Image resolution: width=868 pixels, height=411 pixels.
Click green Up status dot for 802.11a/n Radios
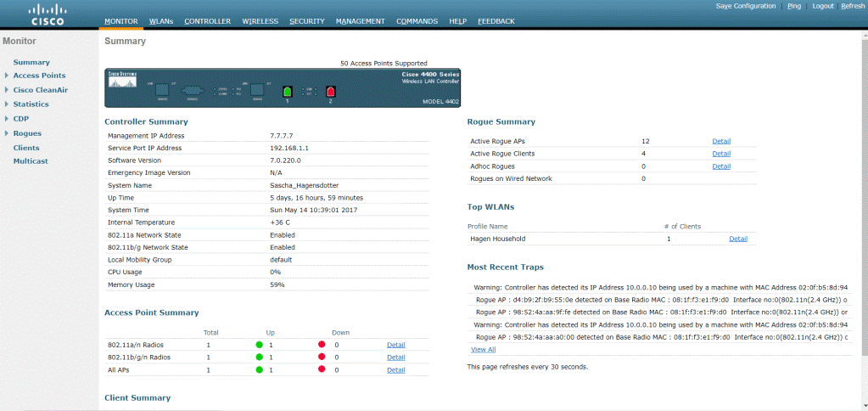pos(260,345)
